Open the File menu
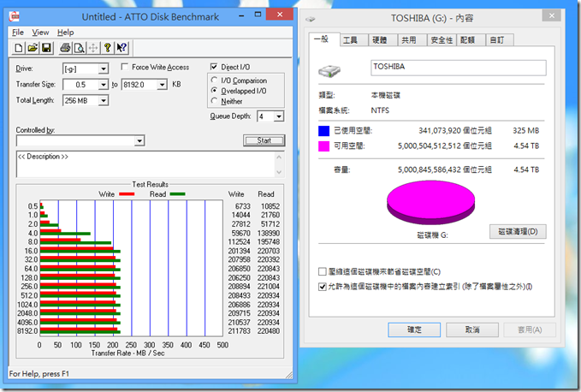Screen dimensions: 581x392 18,33
